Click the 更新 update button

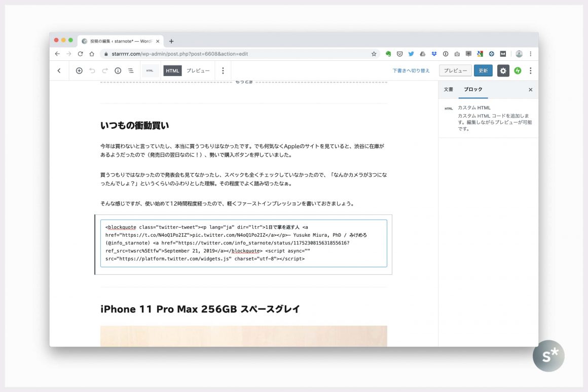pyautogui.click(x=483, y=71)
